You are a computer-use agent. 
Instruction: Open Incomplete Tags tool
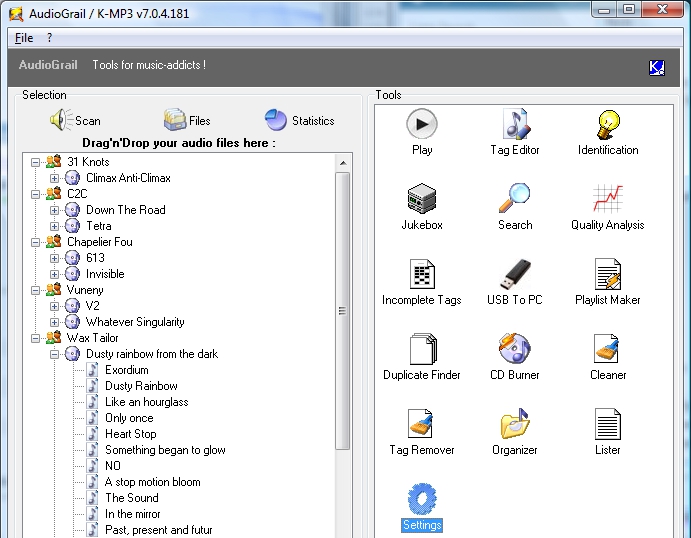422,282
